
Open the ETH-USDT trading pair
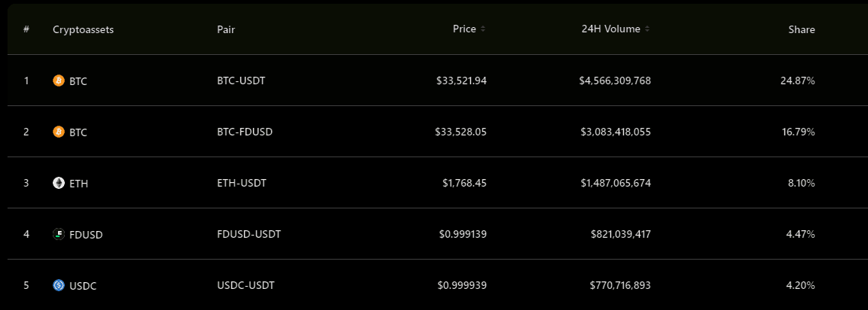coord(241,183)
